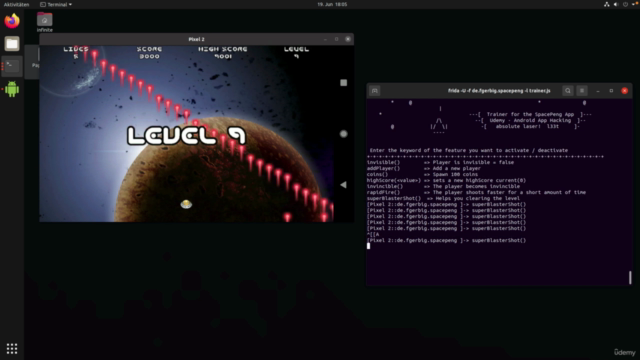Maximize the frida terminal window

pyautogui.click(x=611, y=91)
